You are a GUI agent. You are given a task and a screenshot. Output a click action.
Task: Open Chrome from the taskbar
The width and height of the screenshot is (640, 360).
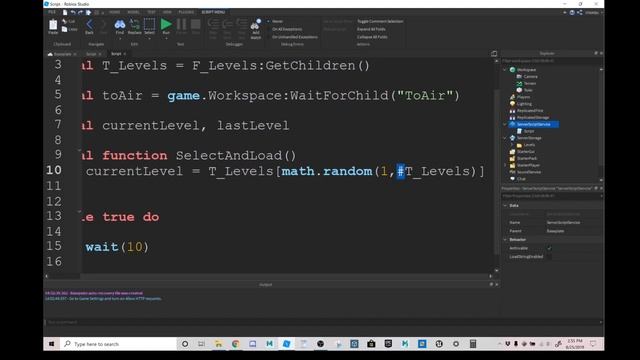pyautogui.click(x=236, y=344)
